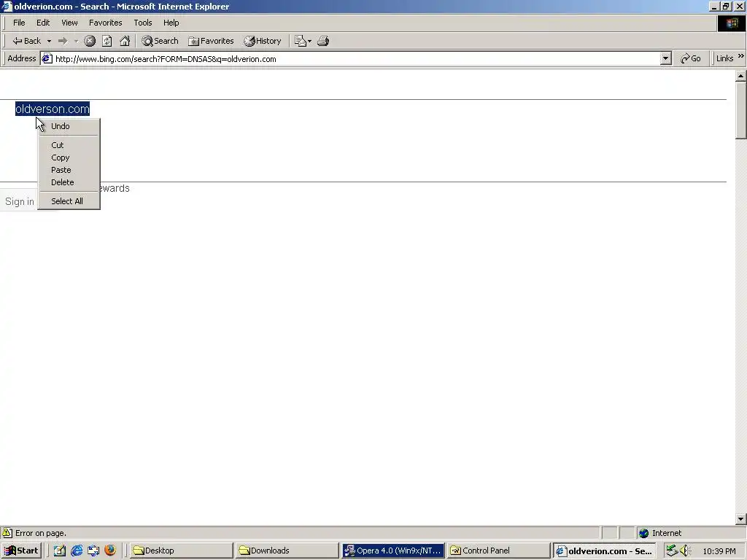Open the Favorites menu in the menu bar
The height and width of the screenshot is (560, 747).
coord(105,23)
